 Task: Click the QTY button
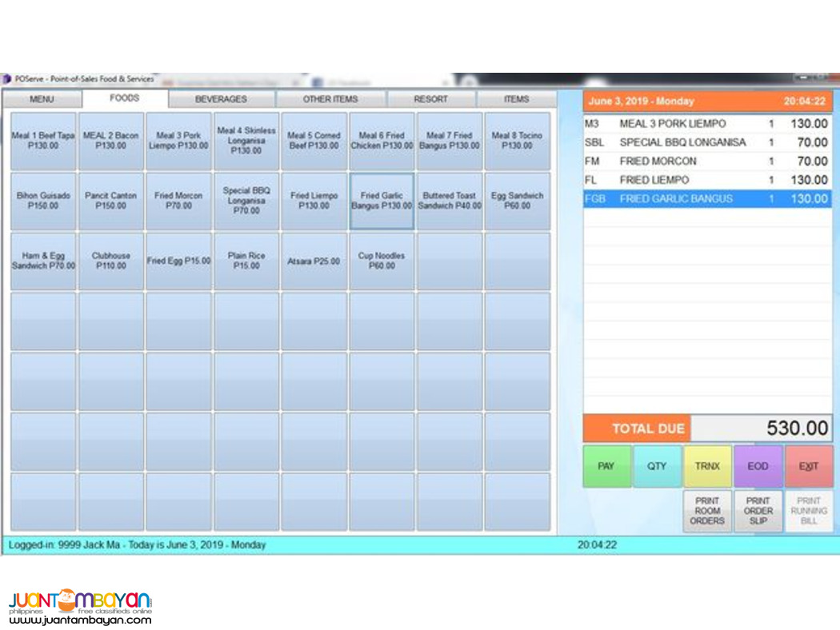tap(657, 466)
